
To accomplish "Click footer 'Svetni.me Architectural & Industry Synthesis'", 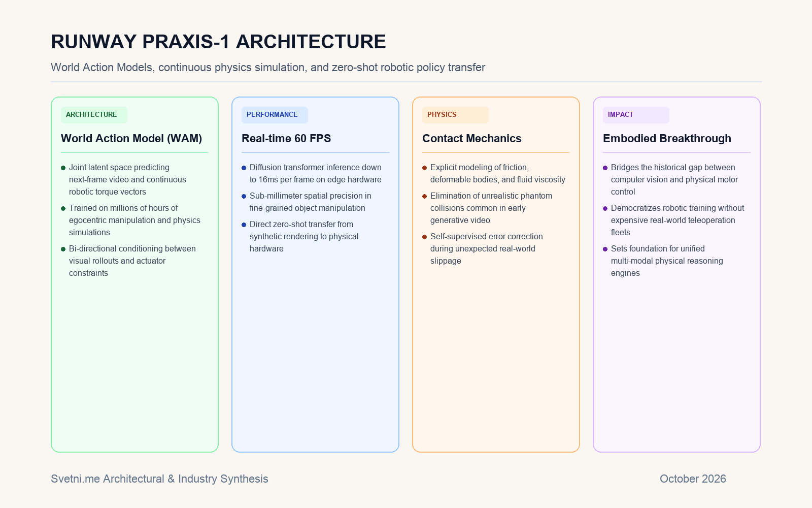I will pos(159,479).
